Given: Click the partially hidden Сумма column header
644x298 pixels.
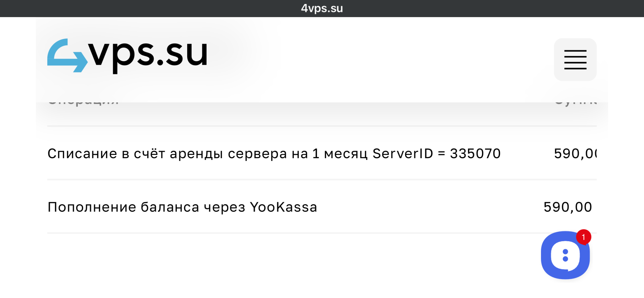Looking at the screenshot, I should click(576, 102).
